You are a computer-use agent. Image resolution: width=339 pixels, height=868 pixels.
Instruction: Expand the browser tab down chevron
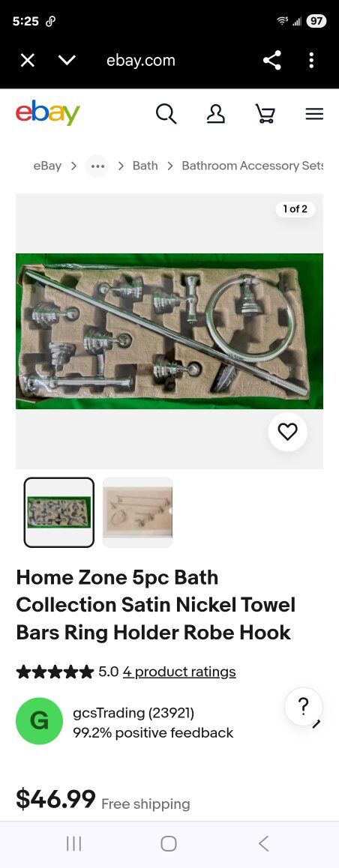[67, 60]
